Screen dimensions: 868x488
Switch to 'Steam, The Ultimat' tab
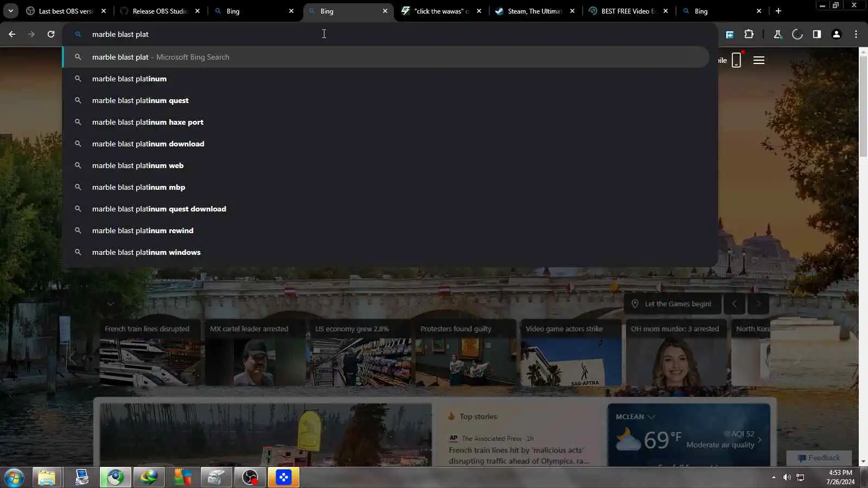click(535, 11)
